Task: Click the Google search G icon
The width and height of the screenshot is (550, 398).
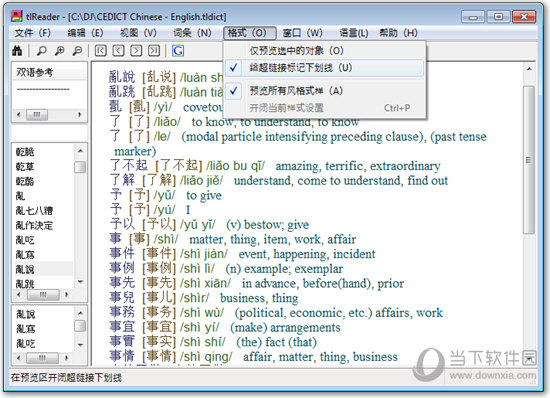Action: click(178, 51)
